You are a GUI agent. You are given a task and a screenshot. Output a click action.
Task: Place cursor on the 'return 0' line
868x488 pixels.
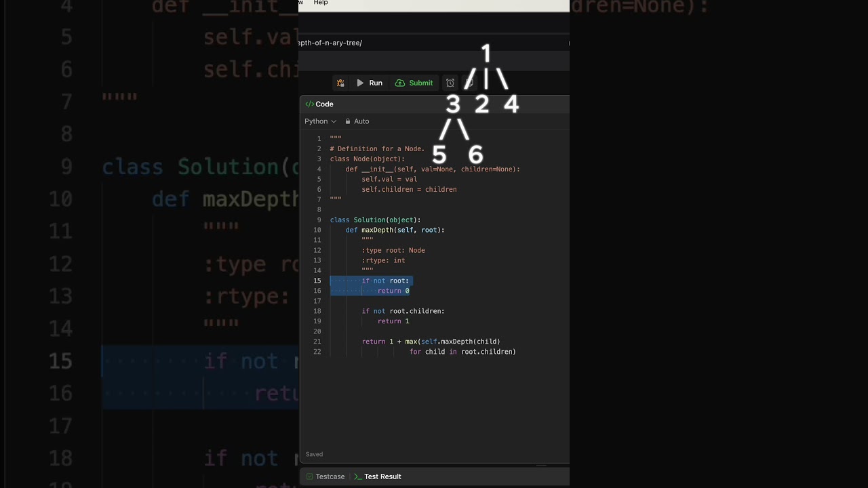point(393,291)
